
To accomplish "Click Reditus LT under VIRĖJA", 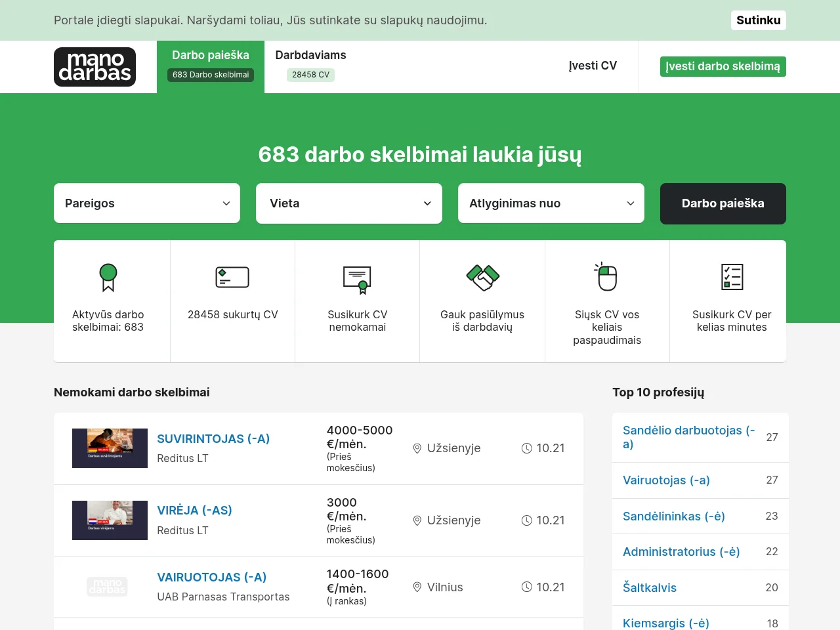I will (182, 530).
